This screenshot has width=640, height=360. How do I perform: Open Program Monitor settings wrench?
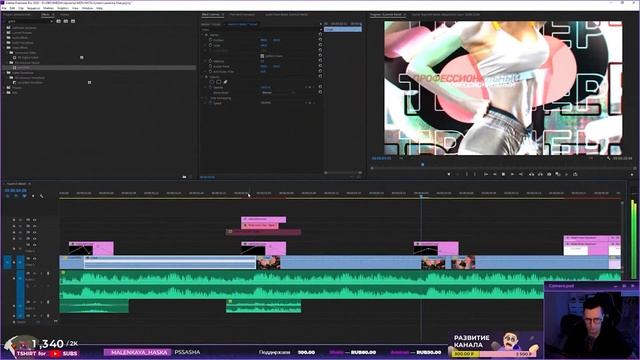[609, 158]
